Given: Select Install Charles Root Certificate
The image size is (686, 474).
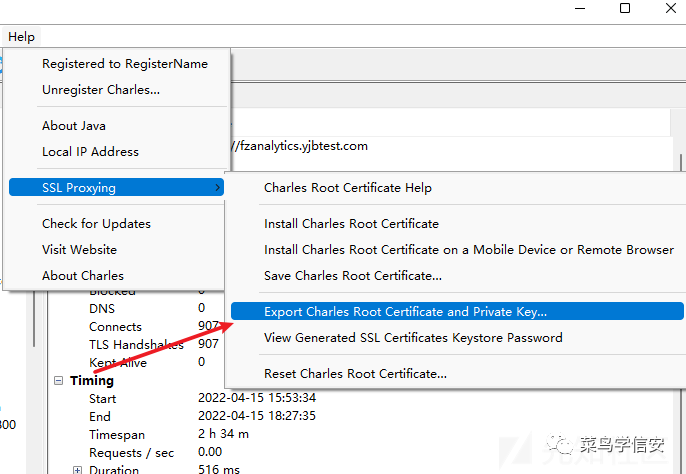Looking at the screenshot, I should click(351, 224).
